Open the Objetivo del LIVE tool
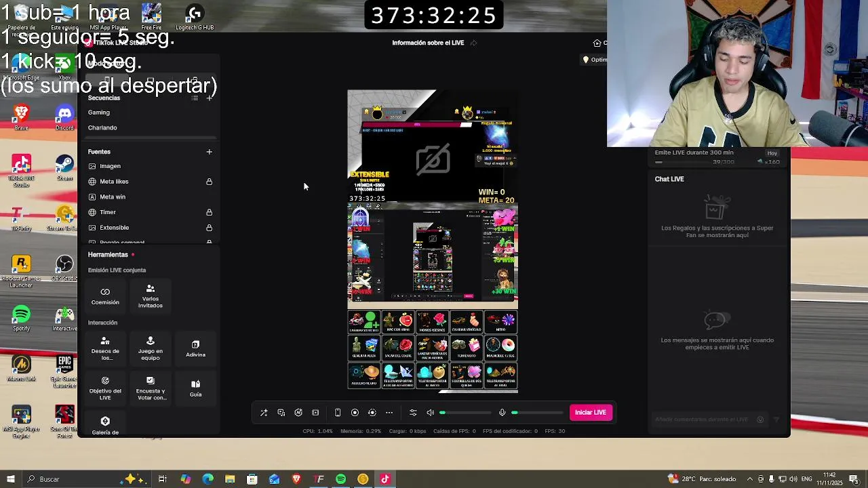Image resolution: width=868 pixels, height=488 pixels. 105,388
